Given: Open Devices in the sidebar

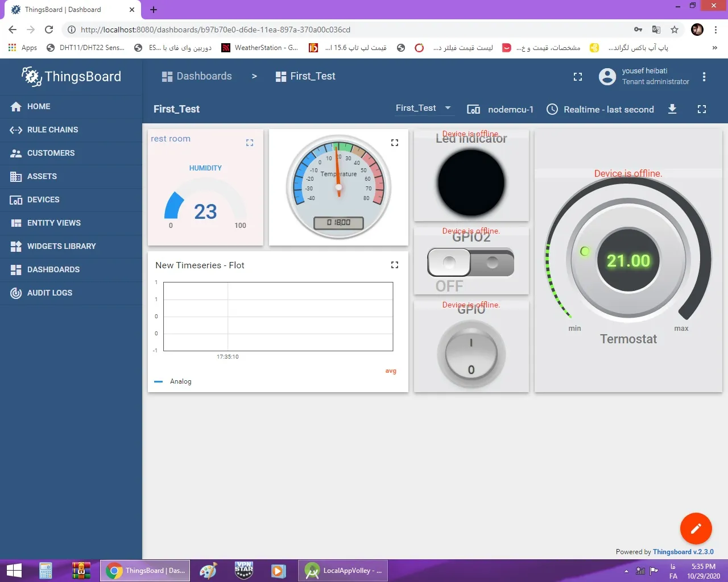Looking at the screenshot, I should (43, 199).
